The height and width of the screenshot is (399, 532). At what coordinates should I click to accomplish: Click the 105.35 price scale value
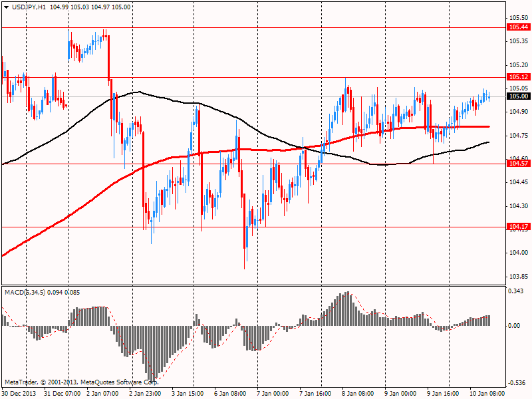click(x=519, y=41)
